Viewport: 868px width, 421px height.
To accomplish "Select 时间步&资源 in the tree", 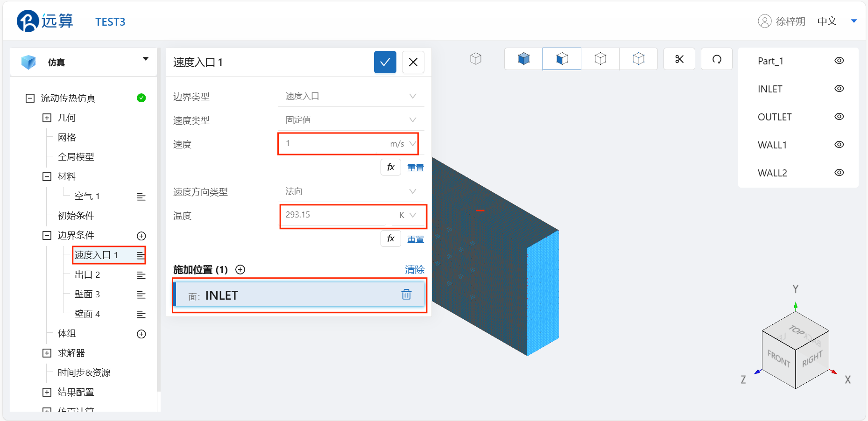I will click(x=84, y=372).
